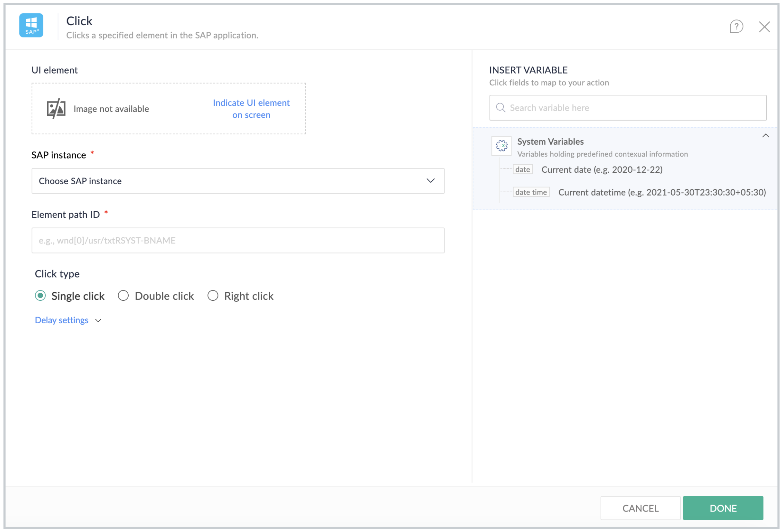Select the Single click radio button

point(41,296)
